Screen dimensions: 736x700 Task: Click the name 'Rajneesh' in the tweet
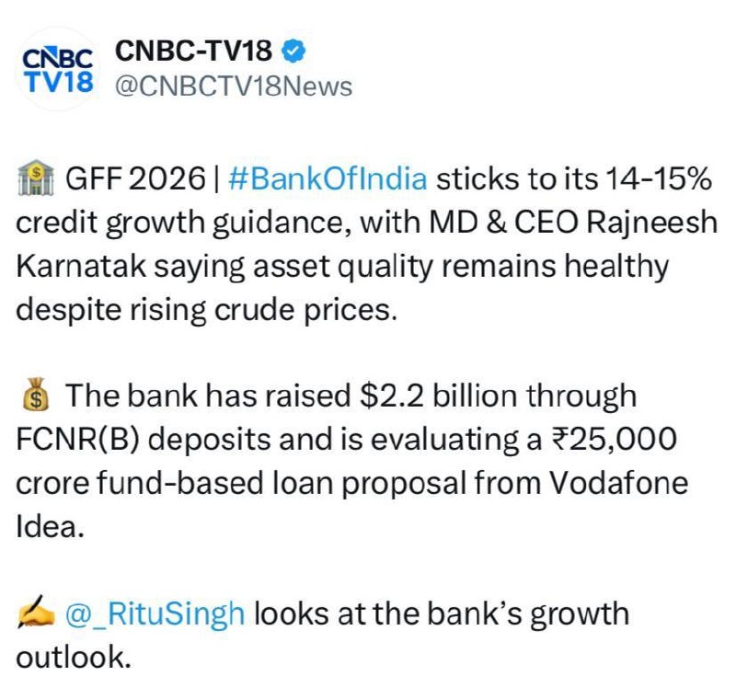pyautogui.click(x=651, y=223)
